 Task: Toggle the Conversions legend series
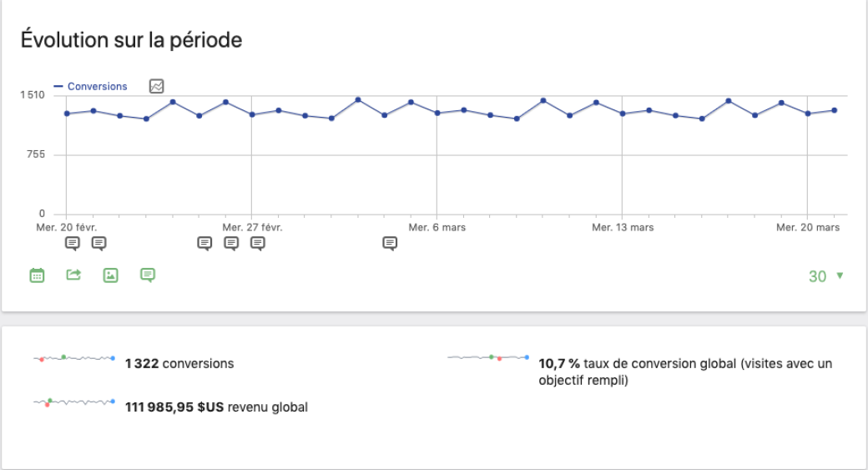tap(91, 86)
